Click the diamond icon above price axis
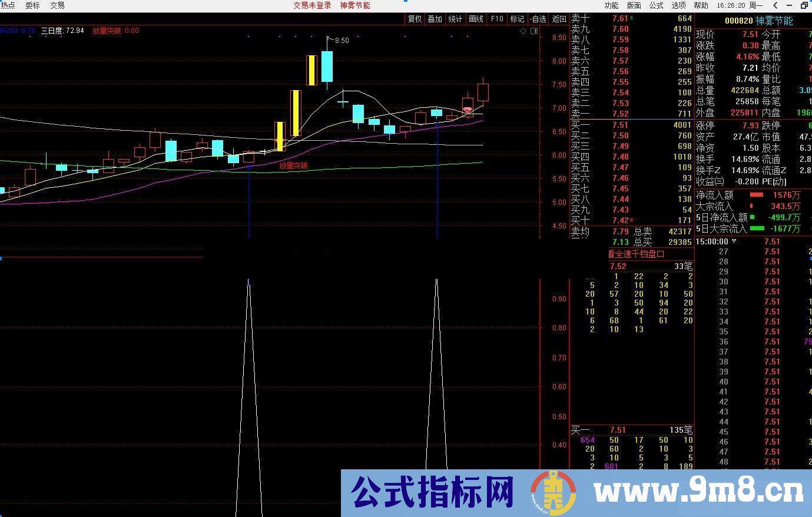This screenshot has height=517, width=812. click(523, 31)
